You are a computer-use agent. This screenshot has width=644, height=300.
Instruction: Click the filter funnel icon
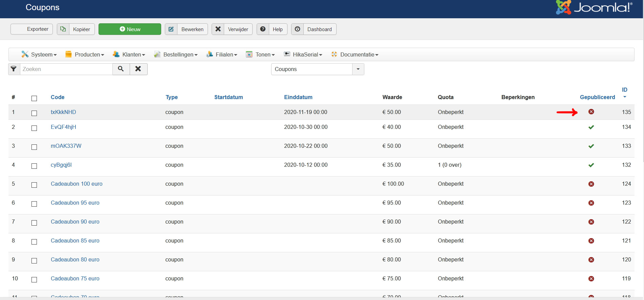(x=14, y=69)
